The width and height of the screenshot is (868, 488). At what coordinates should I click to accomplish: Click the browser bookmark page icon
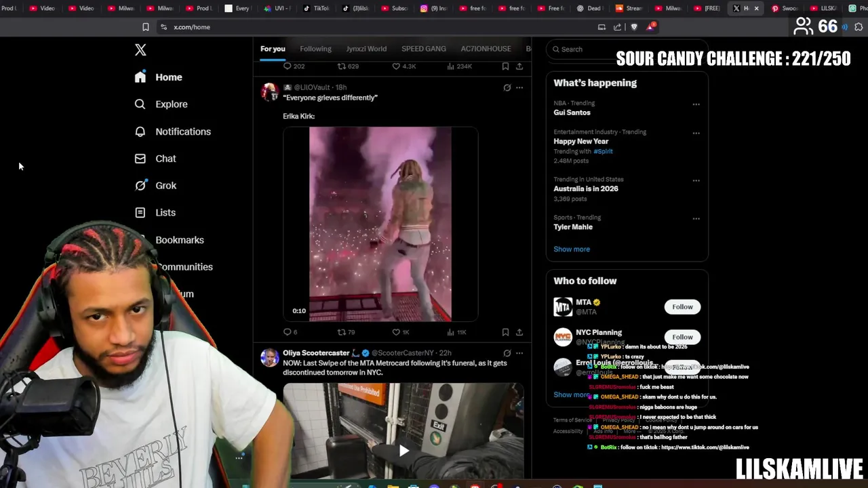[x=146, y=27]
